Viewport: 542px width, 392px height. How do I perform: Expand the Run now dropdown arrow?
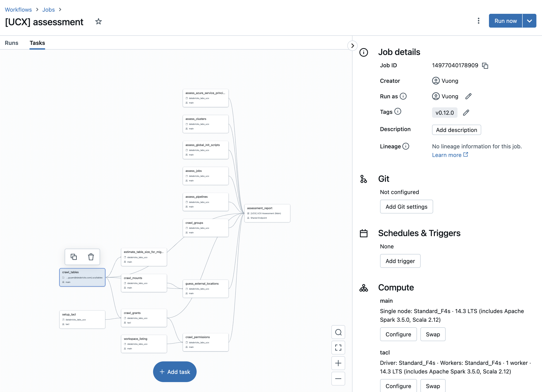coord(529,21)
